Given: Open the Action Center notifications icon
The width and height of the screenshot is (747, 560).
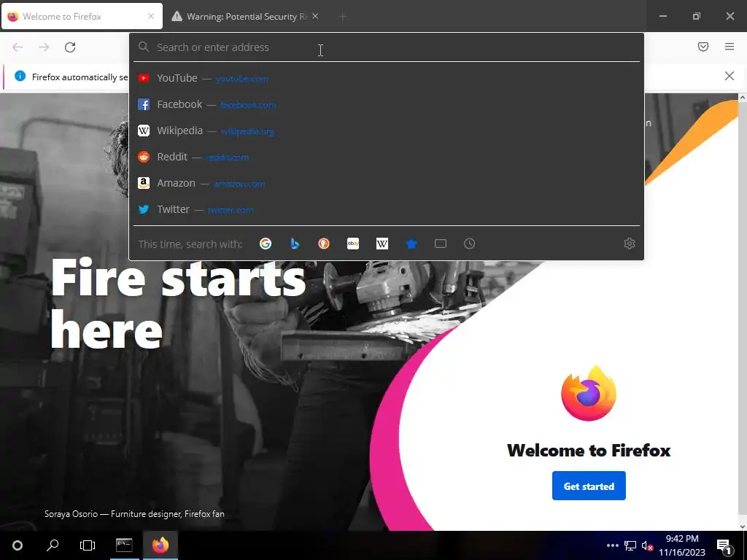Looking at the screenshot, I should click(724, 546).
